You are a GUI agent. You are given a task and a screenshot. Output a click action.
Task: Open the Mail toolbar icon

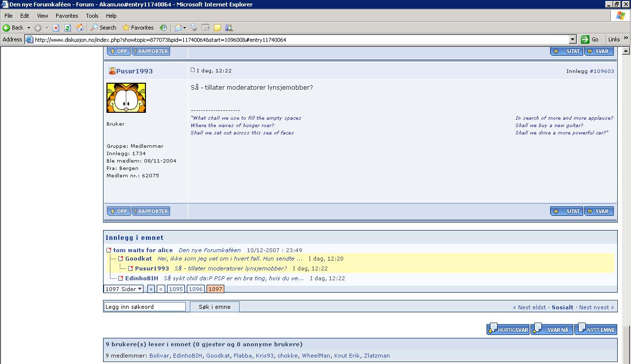(178, 28)
